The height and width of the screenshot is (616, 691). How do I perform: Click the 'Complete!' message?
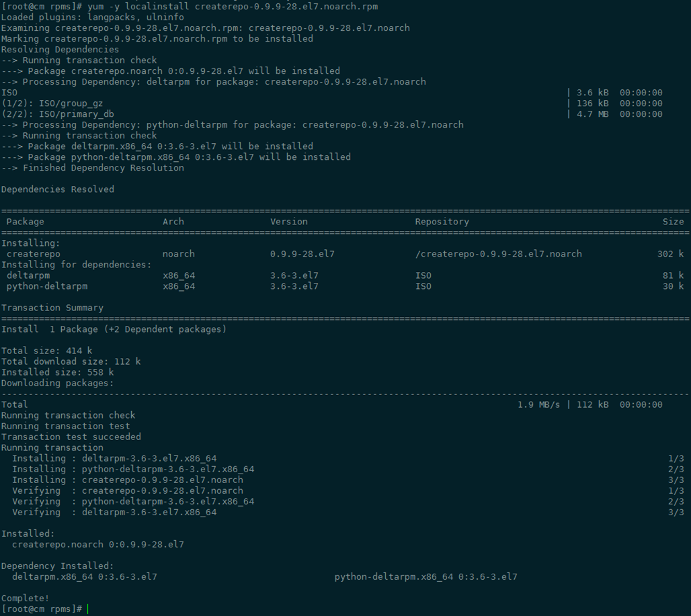(25, 599)
